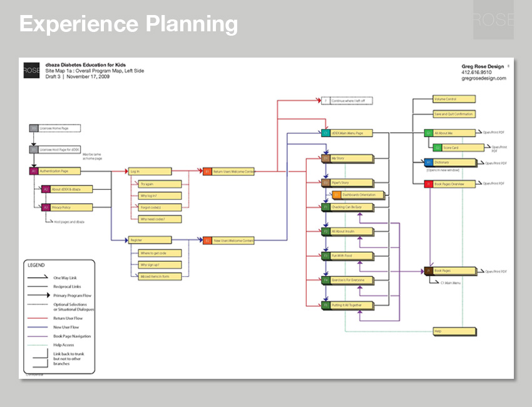Select the Try again box
The width and height of the screenshot is (532, 407).
[160, 184]
